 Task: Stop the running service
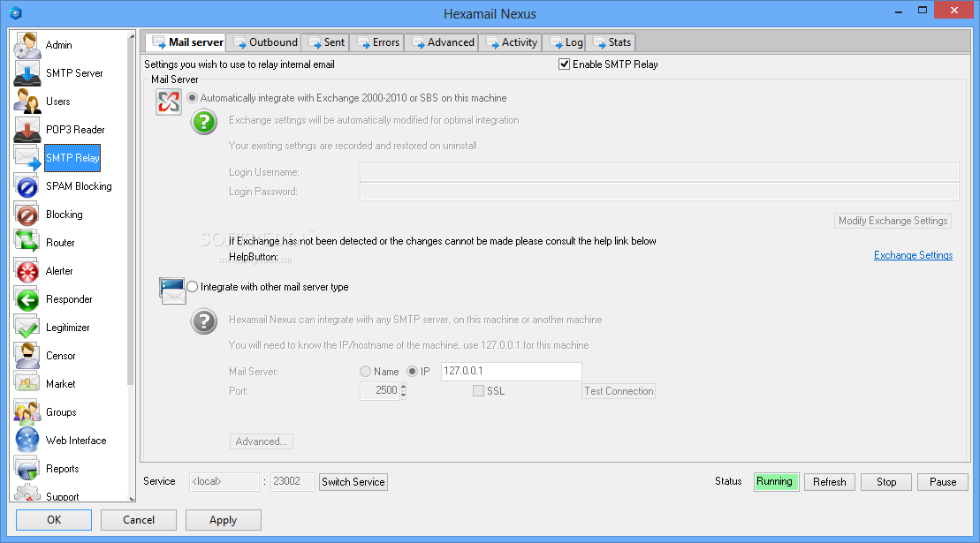point(886,482)
